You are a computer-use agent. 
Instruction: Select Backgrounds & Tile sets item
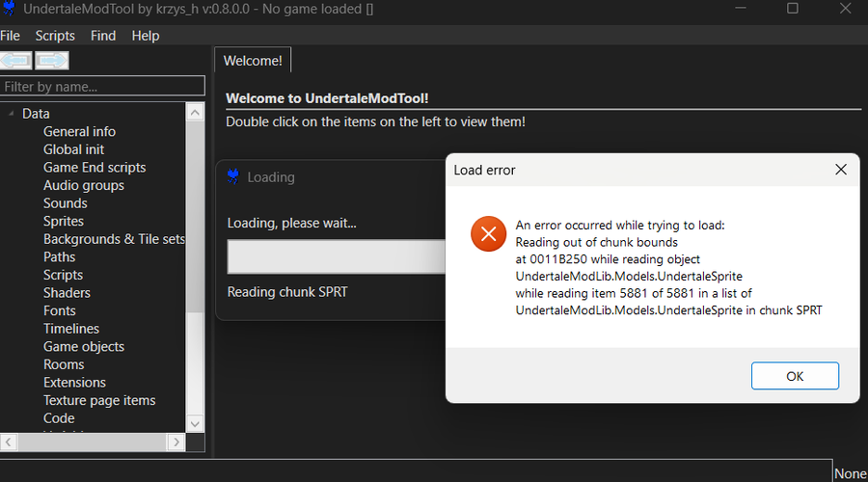[114, 239]
